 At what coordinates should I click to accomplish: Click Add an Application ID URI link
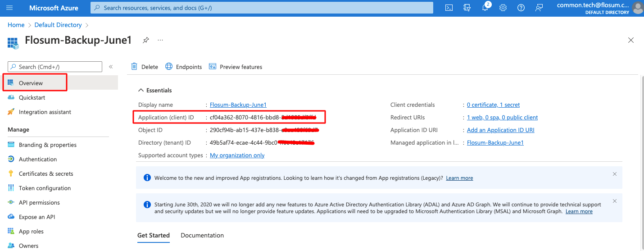(500, 130)
